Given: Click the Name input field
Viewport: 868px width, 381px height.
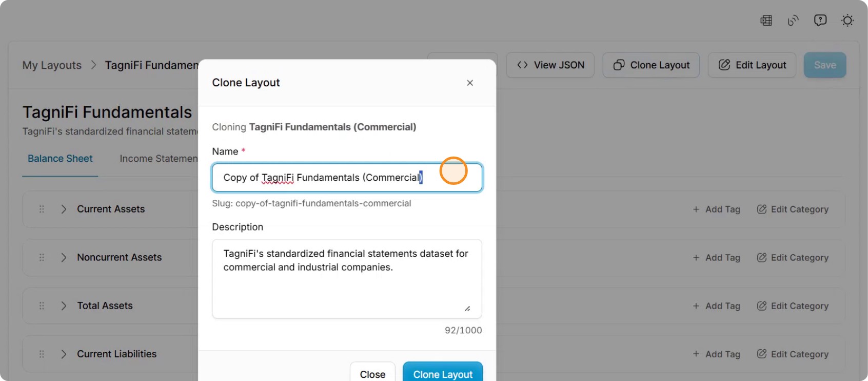Looking at the screenshot, I should tap(347, 178).
